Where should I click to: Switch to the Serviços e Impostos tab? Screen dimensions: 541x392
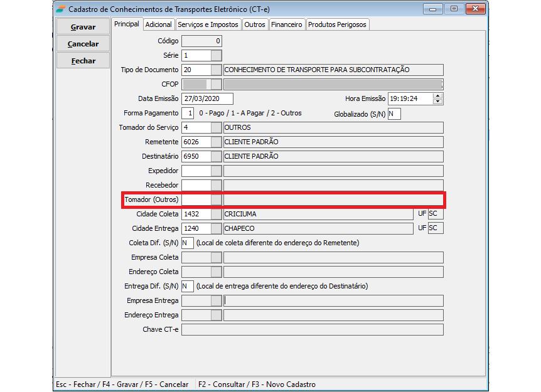point(208,24)
